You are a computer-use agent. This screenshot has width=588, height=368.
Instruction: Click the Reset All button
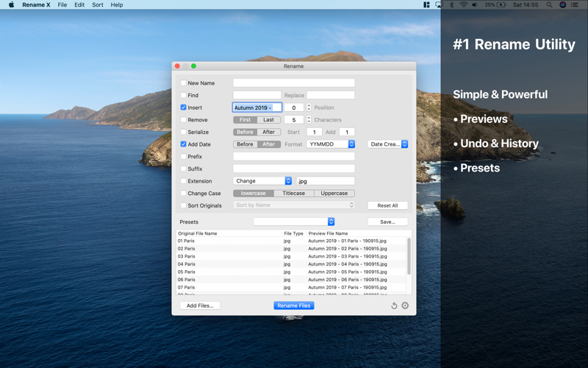pos(387,205)
